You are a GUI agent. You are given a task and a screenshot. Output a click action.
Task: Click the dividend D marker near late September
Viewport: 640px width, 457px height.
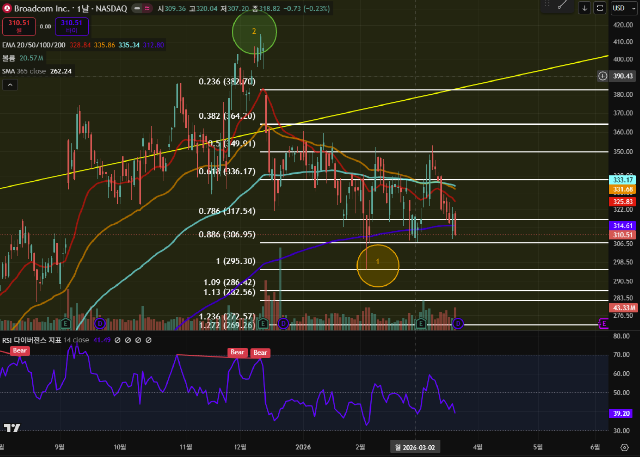coord(100,324)
